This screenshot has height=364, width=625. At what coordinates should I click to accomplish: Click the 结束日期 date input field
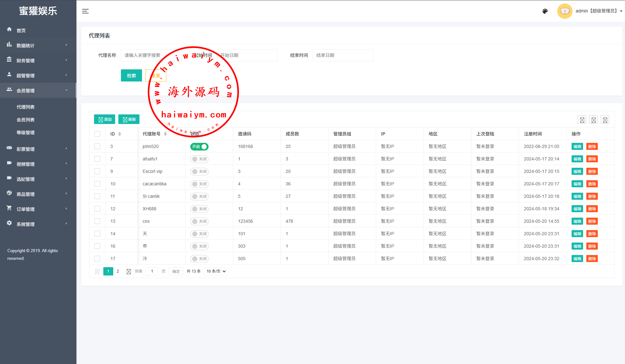point(343,55)
